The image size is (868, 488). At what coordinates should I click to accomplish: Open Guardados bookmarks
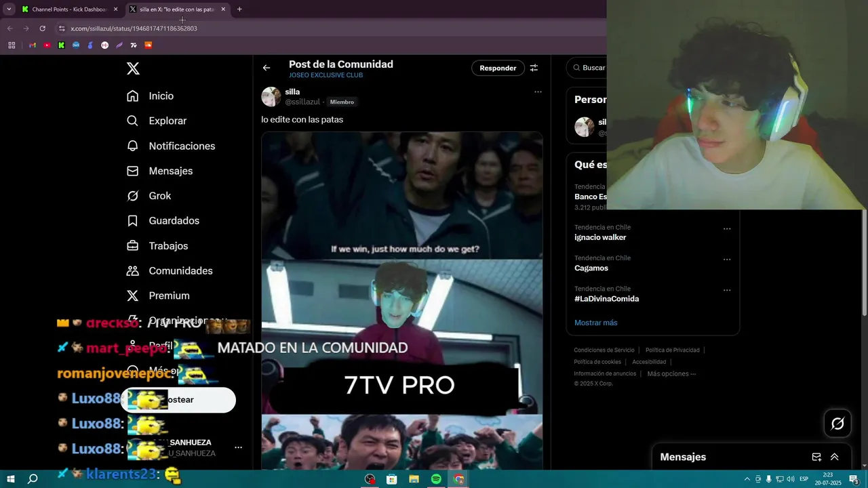(163, 221)
